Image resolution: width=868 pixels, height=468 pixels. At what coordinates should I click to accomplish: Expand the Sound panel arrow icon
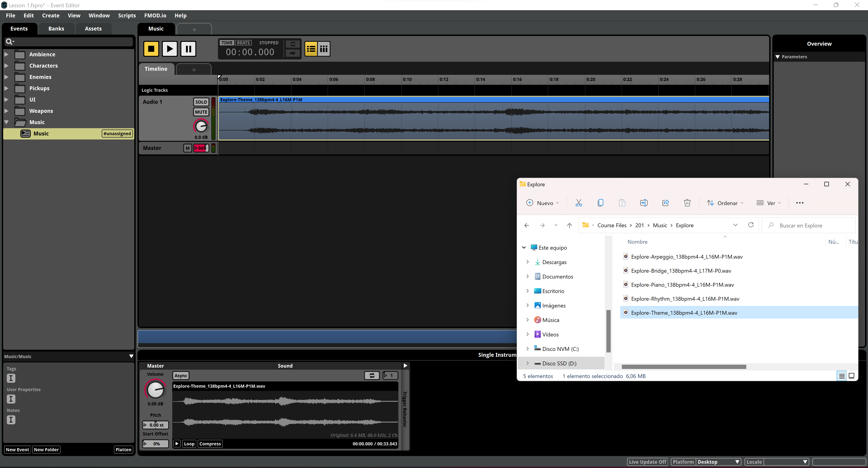[x=405, y=366]
